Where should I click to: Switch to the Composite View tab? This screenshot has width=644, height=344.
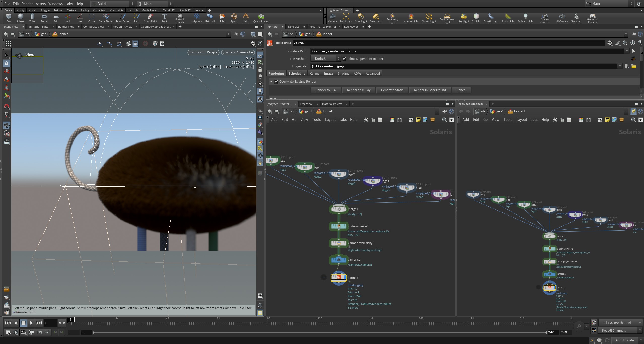[x=93, y=27]
